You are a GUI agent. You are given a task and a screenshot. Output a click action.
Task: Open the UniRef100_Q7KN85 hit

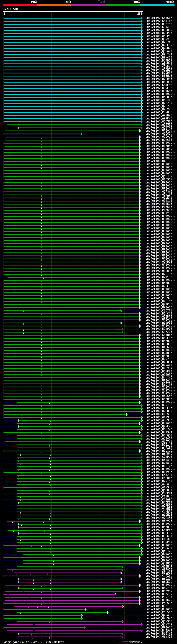pos(159,353)
